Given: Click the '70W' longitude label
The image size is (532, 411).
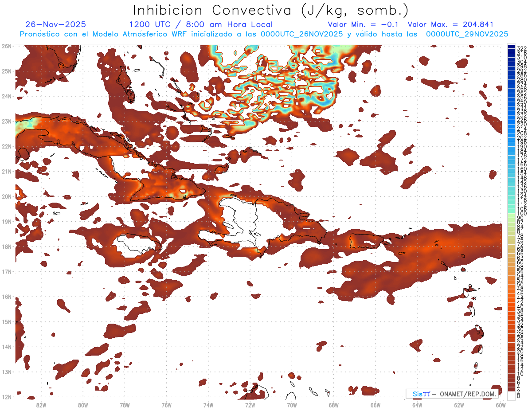Looking at the screenshot, I should pos(292,405).
